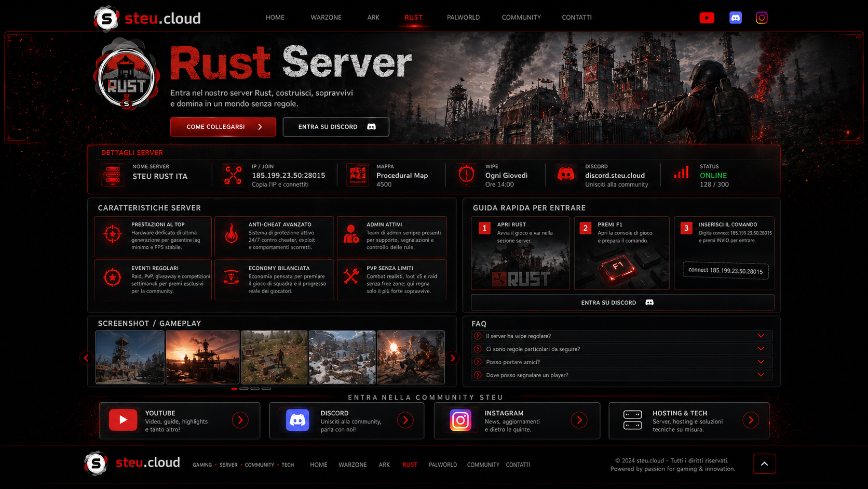Open the PALWORLD tab in top navigation
Viewport: 868px width, 489px height.
tap(463, 18)
